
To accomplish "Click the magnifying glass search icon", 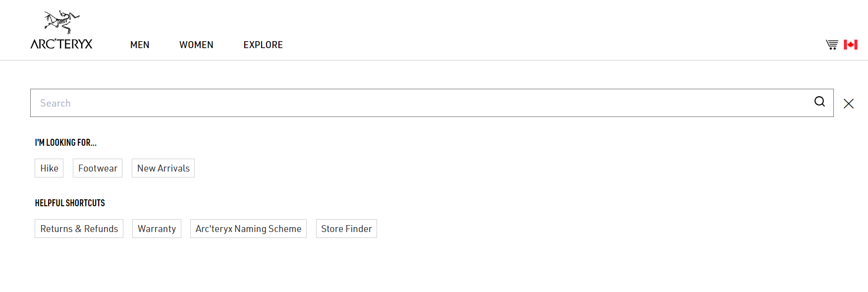I will coord(819,102).
